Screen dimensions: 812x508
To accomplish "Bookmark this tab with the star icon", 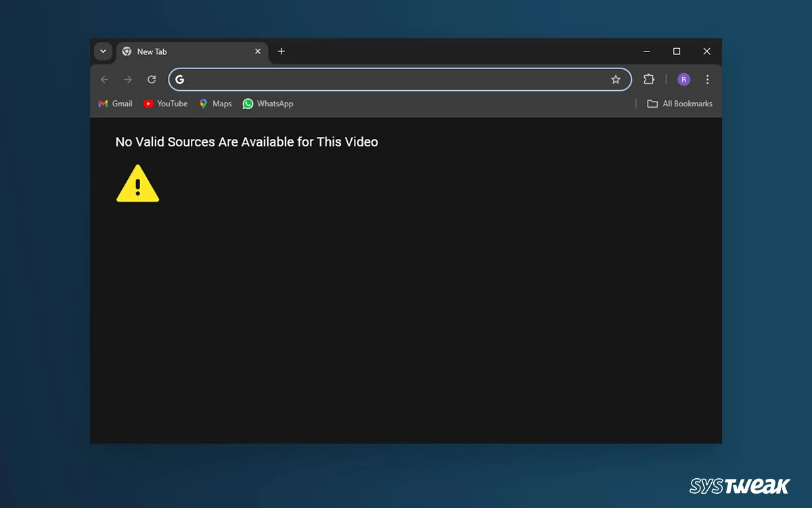I will [616, 79].
